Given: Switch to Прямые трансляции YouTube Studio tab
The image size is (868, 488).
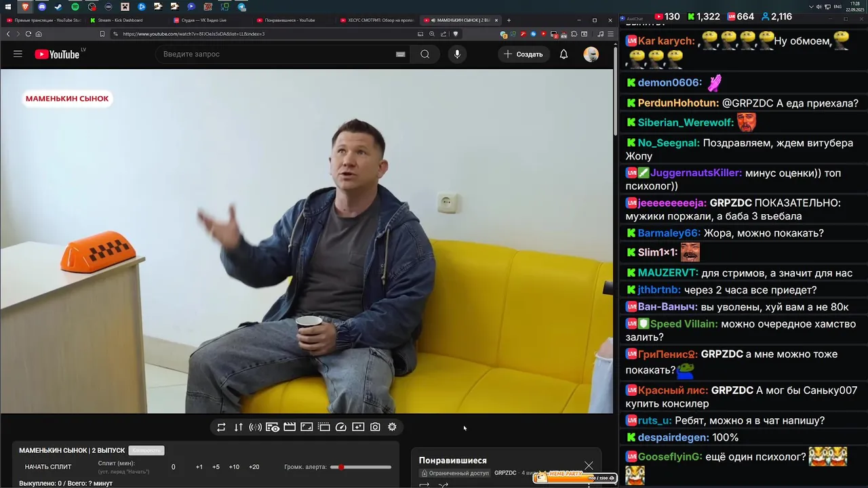Looking at the screenshot, I should click(43, 20).
